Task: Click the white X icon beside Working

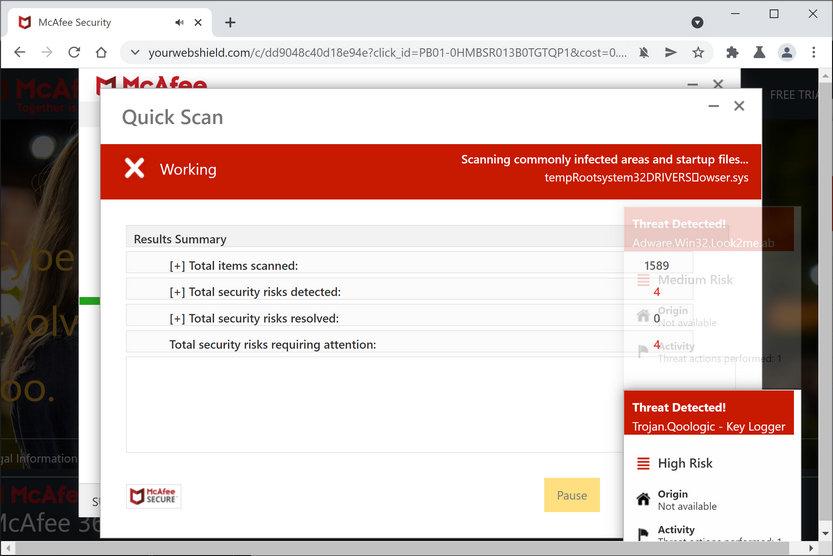Action: tap(134, 168)
